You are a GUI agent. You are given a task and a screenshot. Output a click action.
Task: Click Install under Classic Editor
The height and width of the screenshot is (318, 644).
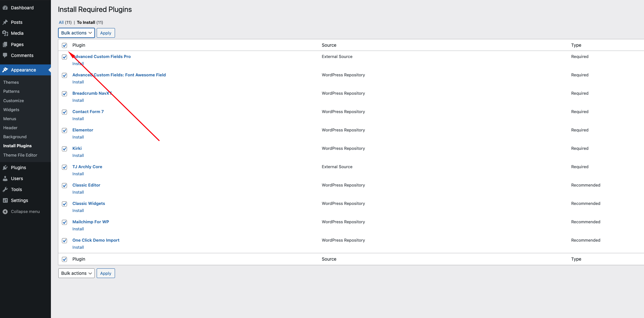coord(78,192)
